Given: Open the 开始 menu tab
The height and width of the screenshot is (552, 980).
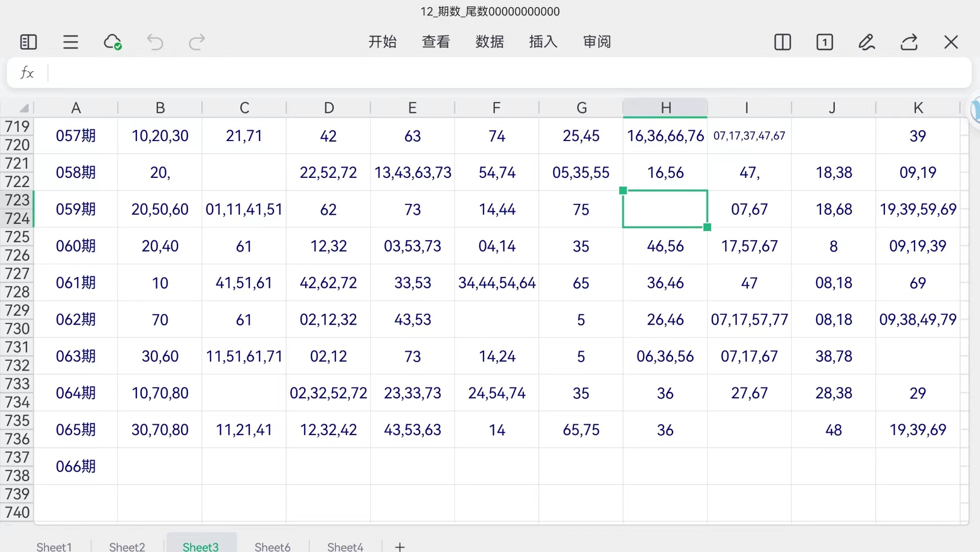Looking at the screenshot, I should (x=382, y=42).
